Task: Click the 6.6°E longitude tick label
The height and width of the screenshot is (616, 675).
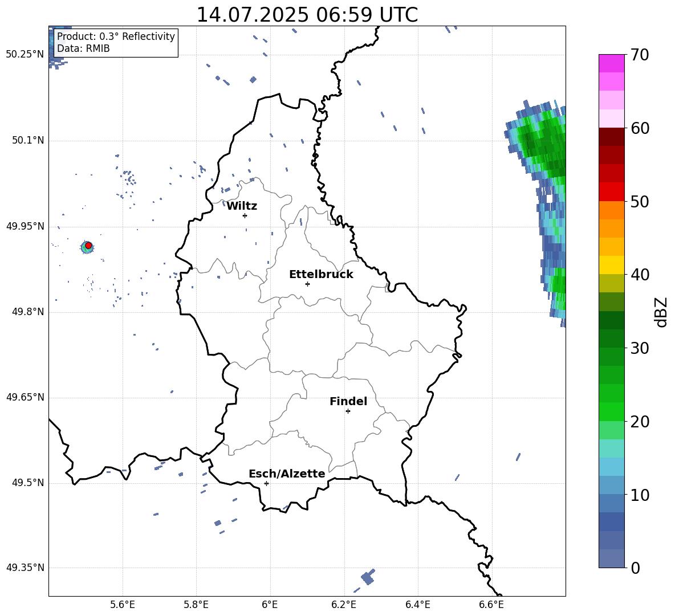Action: coord(491,605)
